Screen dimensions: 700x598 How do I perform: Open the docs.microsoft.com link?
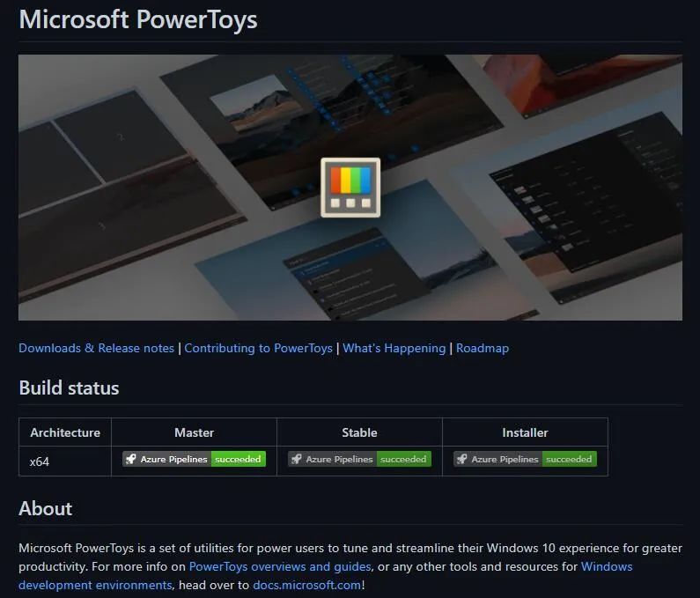pyautogui.click(x=307, y=585)
